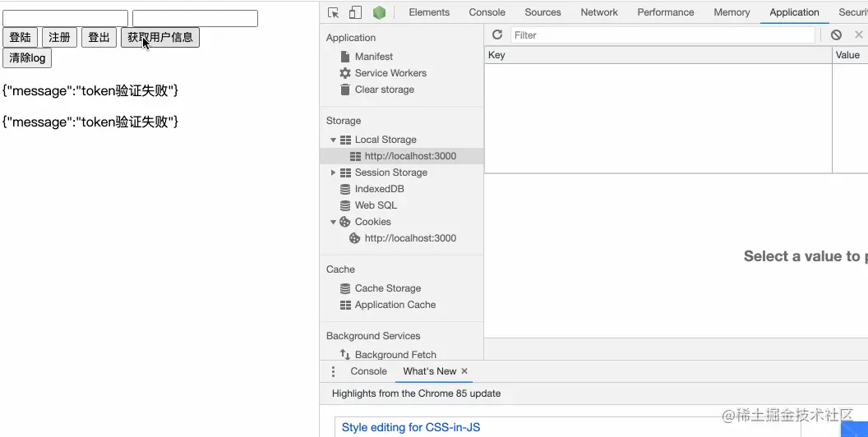Click the Filter input field
Viewport: 868px width, 437px height.
[662, 34]
